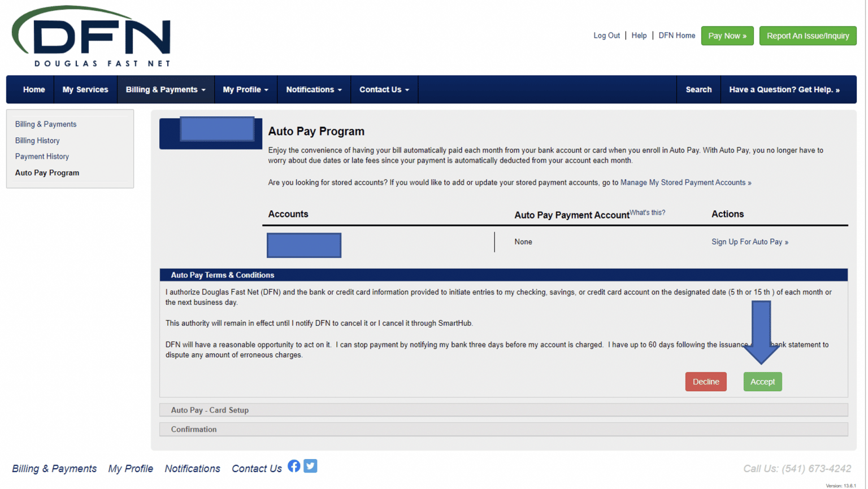Open the Facebook page icon

(x=294, y=466)
